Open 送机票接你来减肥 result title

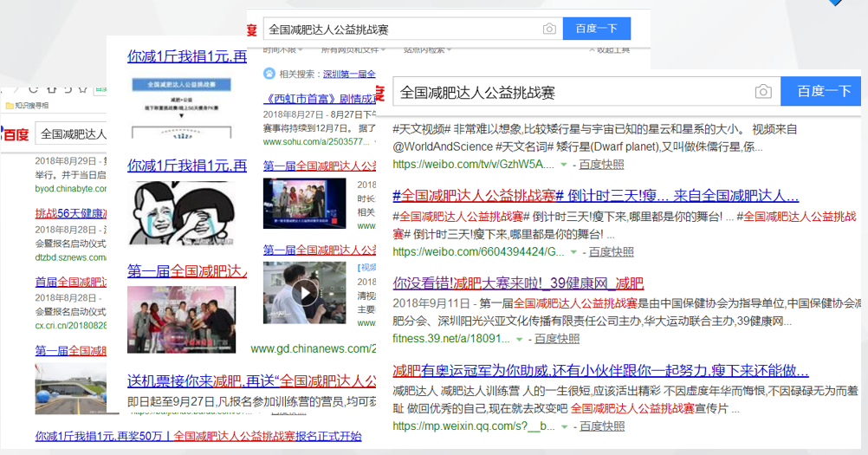coord(251,380)
